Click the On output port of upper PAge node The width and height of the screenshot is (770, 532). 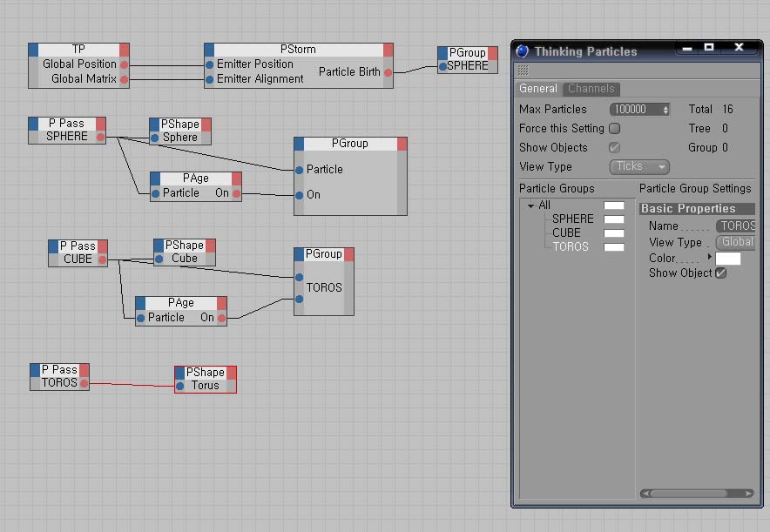tap(236, 193)
